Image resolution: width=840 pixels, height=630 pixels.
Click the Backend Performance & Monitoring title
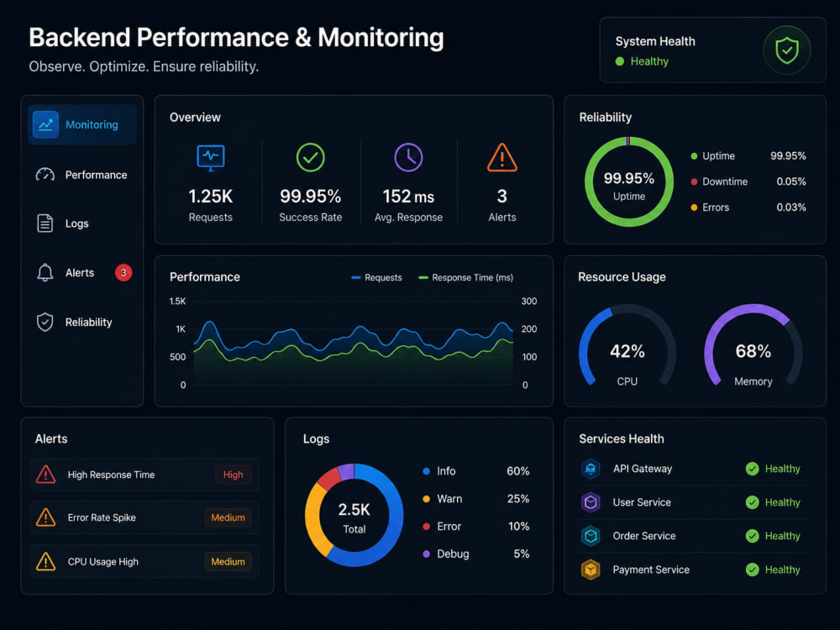[x=236, y=38]
